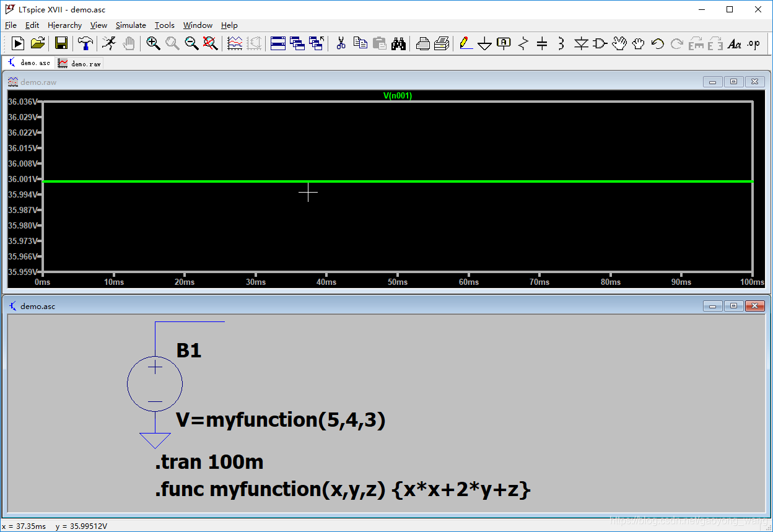773x532 pixels.
Task: Click the Redo arrow icon
Action: (676, 43)
